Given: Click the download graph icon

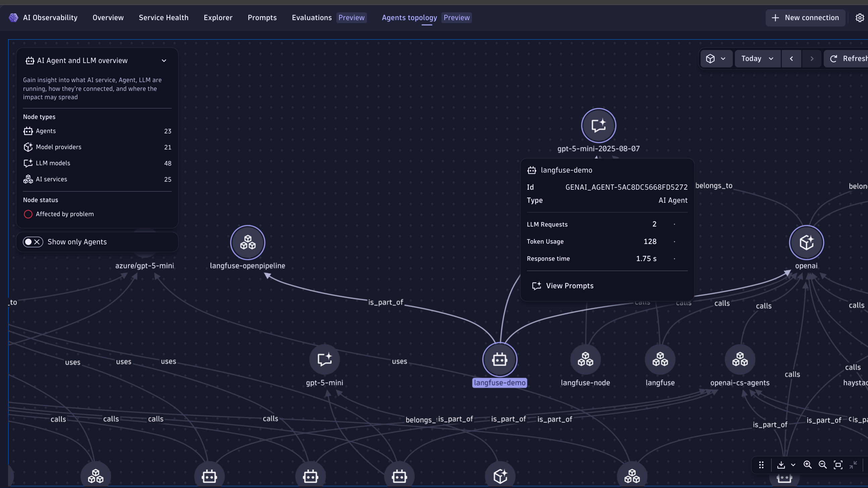Looking at the screenshot, I should (781, 465).
